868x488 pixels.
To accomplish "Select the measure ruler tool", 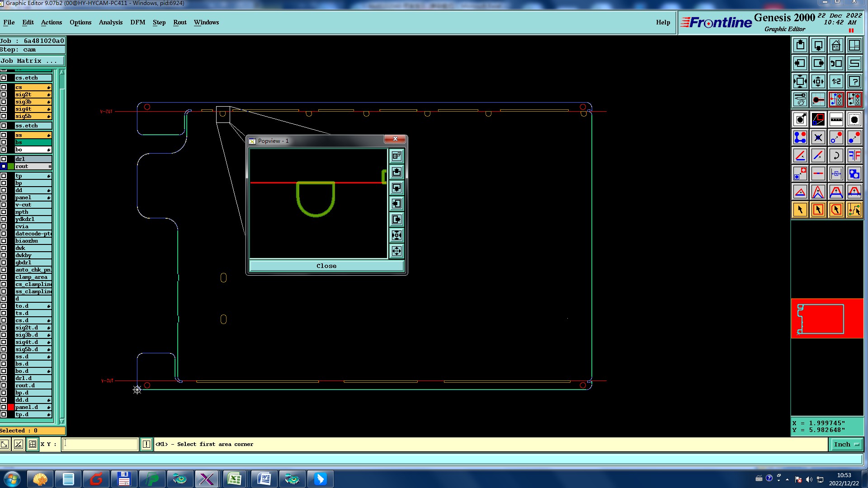I will click(x=836, y=120).
